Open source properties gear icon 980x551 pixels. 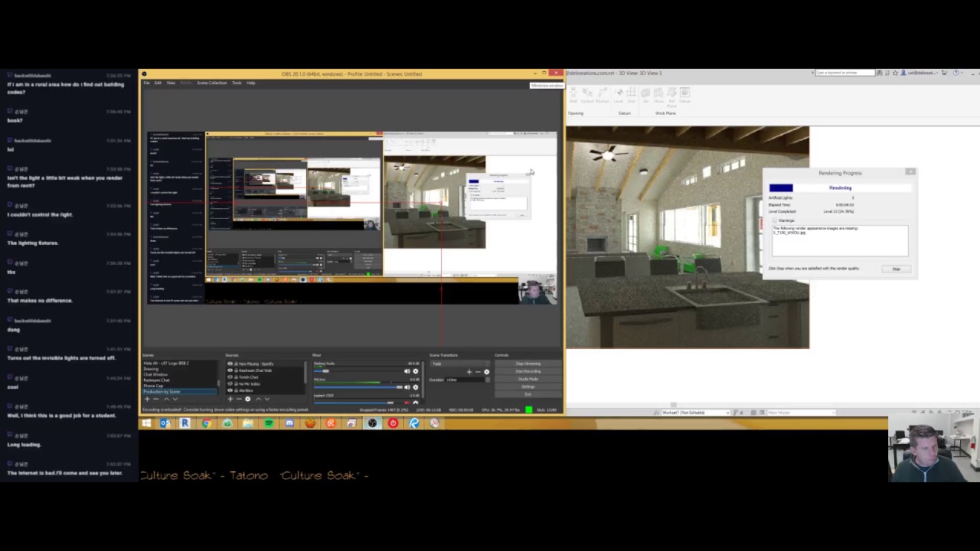click(247, 399)
